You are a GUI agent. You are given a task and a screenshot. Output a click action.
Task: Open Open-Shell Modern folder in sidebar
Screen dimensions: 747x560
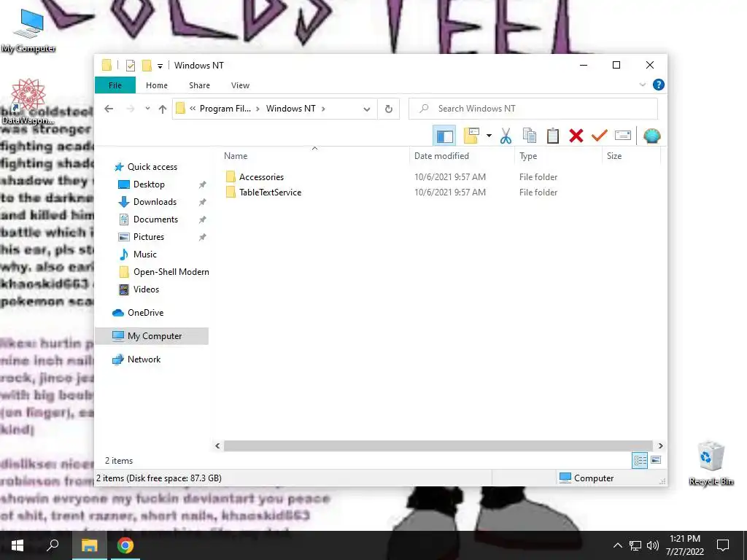(171, 272)
